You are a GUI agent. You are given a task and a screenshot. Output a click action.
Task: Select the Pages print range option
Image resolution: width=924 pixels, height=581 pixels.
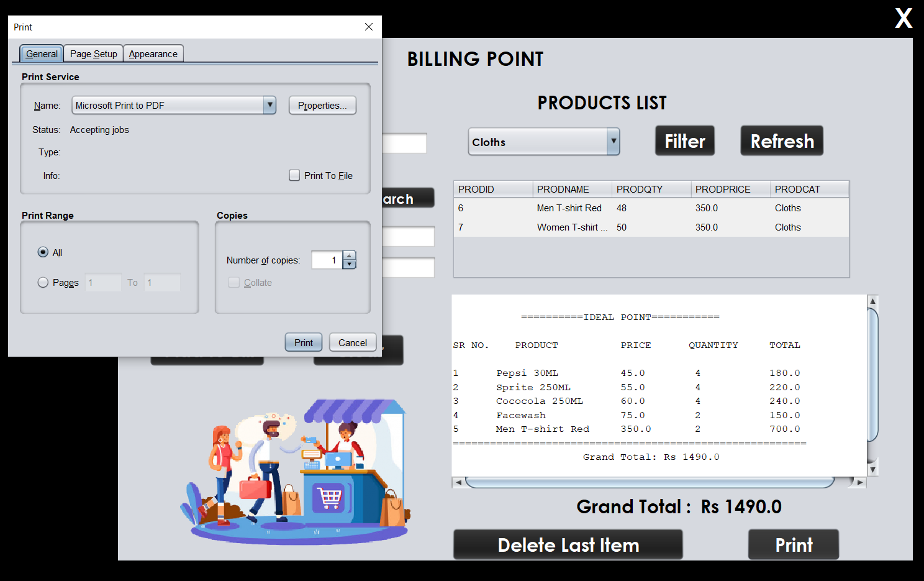pos(43,282)
